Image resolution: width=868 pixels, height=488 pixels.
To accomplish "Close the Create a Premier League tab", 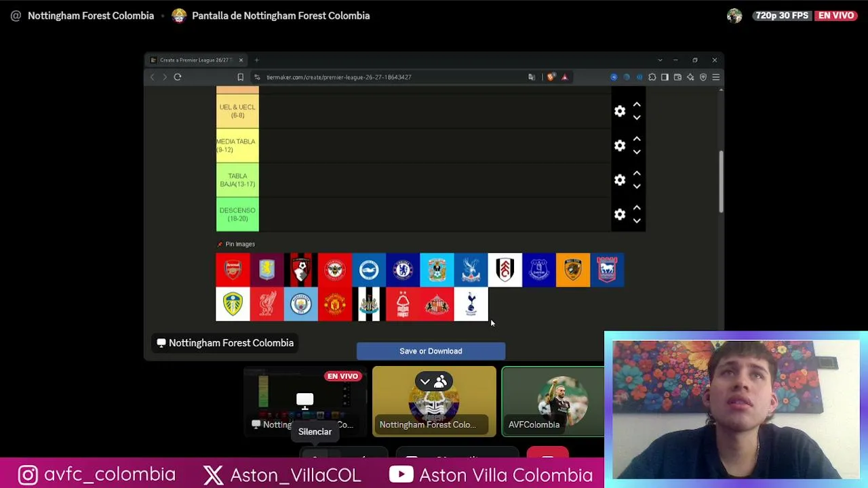I will [241, 60].
